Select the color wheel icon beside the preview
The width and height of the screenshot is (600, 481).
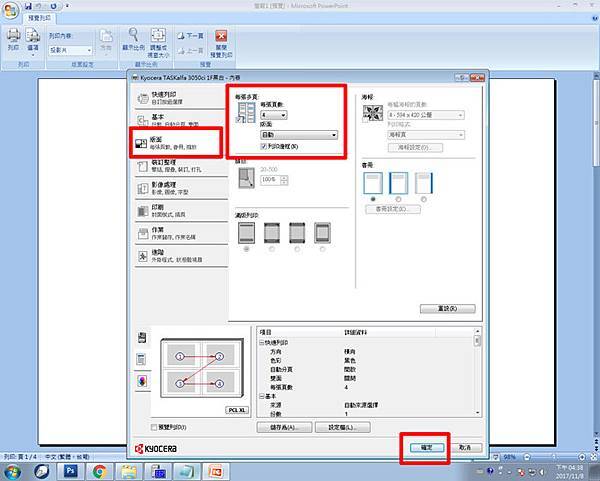coord(142,381)
